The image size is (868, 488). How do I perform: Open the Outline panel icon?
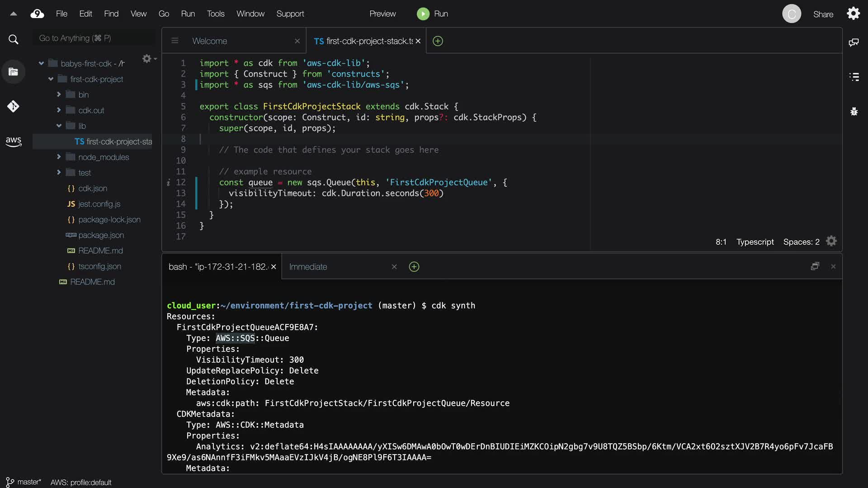854,77
